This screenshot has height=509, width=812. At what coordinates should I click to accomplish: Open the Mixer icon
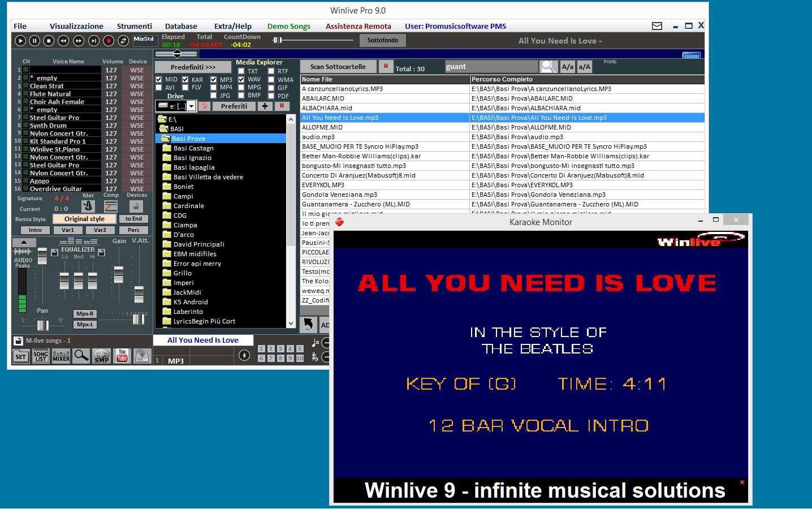61,356
